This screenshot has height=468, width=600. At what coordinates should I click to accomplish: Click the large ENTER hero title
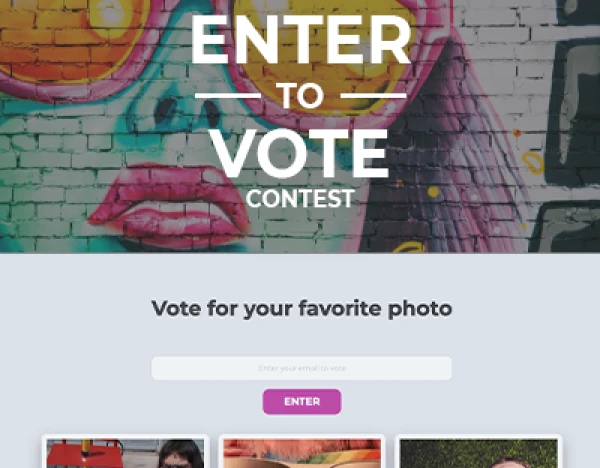[x=301, y=39]
